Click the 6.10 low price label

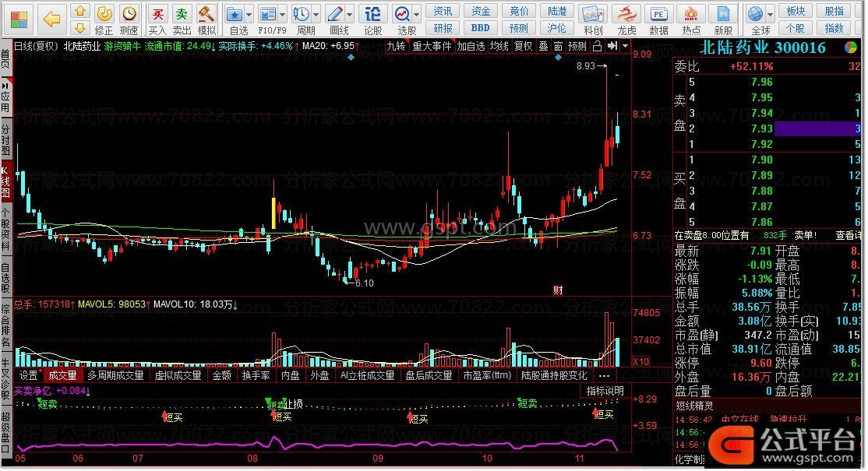click(x=364, y=283)
